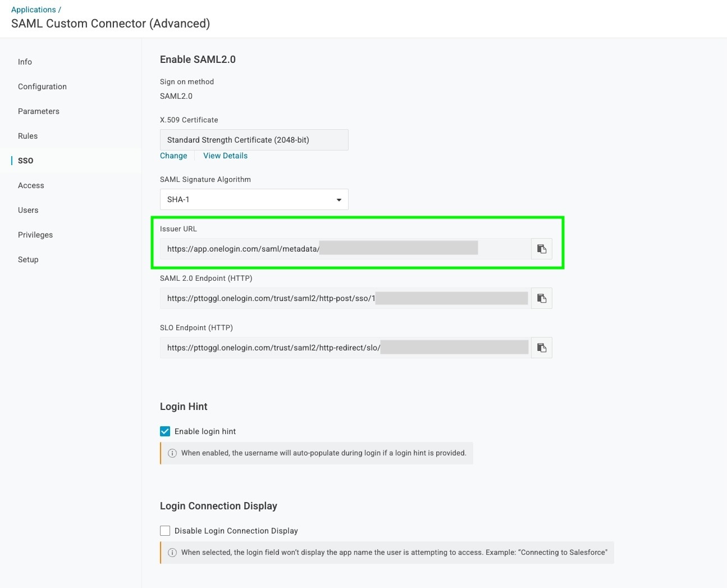This screenshot has width=727, height=588.
Task: Switch to the Parameters tab
Action: point(39,111)
